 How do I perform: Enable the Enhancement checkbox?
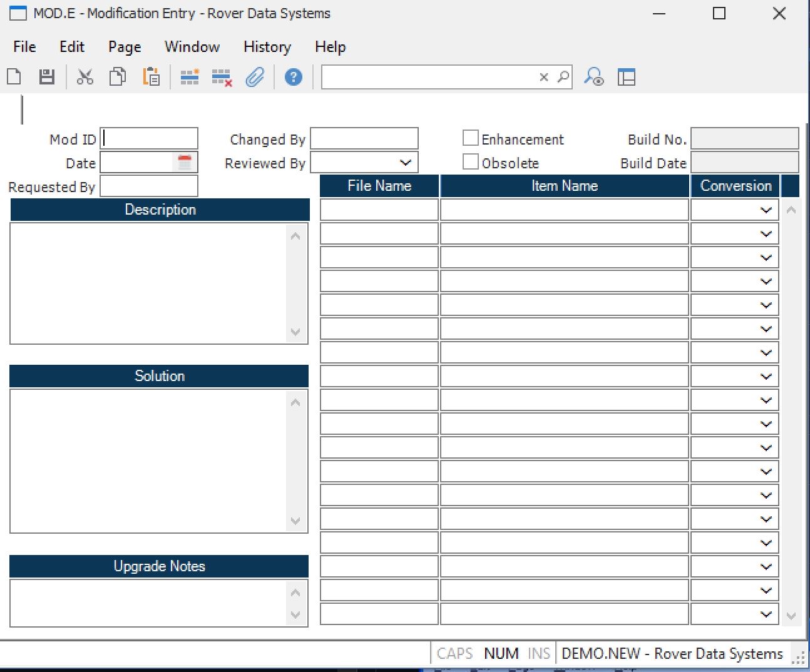point(471,138)
